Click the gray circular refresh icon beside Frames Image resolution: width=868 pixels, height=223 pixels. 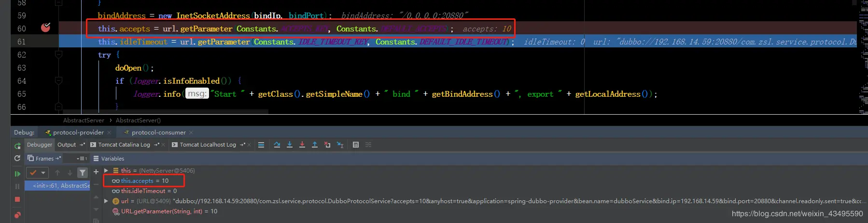tap(17, 158)
